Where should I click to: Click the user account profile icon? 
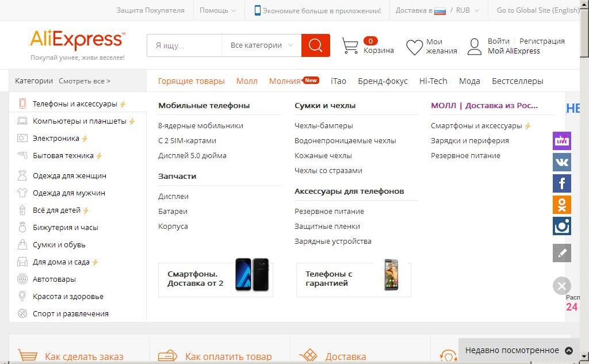[x=475, y=47]
